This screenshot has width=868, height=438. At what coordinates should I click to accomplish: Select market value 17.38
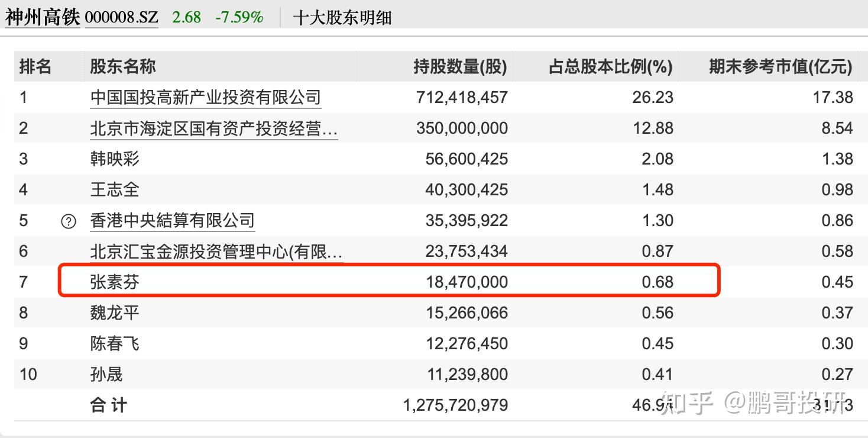[x=833, y=97]
